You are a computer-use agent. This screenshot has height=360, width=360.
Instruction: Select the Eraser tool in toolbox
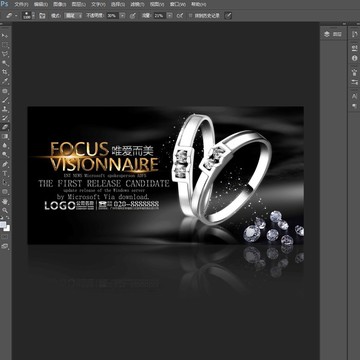coord(5,127)
